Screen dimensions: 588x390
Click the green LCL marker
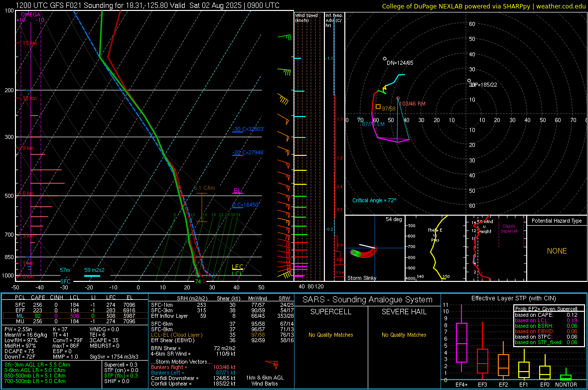click(x=237, y=273)
